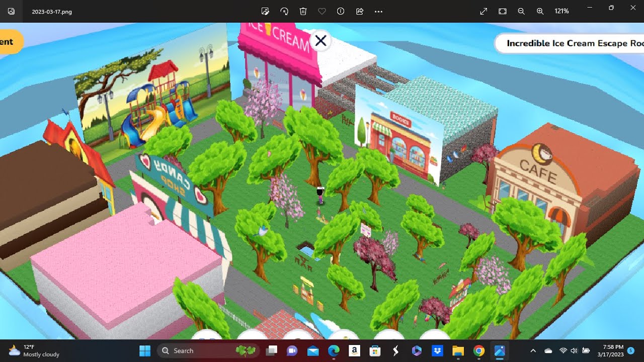644x362 pixels.
Task: Open file information with the info icon
Action: tap(341, 11)
